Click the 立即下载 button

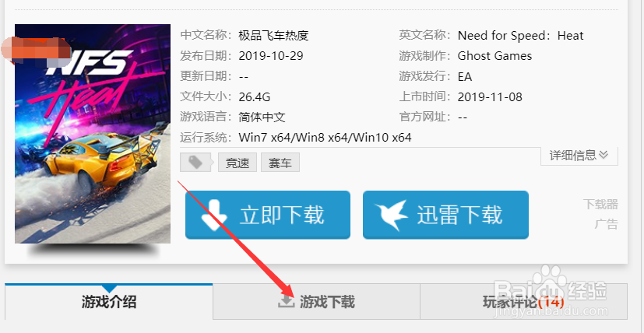click(x=268, y=215)
